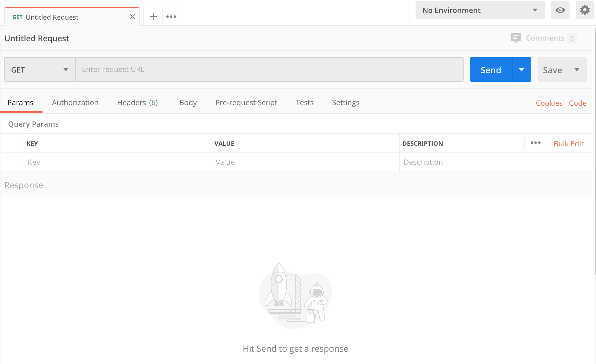Open the request Settings tab

pyautogui.click(x=346, y=103)
